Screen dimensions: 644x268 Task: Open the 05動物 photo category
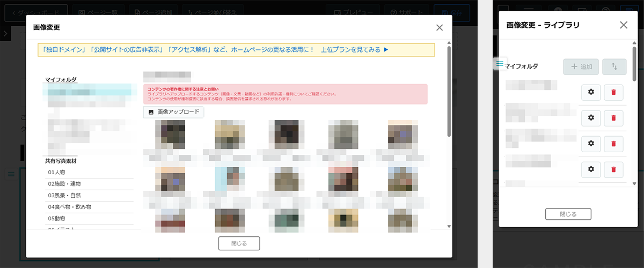point(56,218)
